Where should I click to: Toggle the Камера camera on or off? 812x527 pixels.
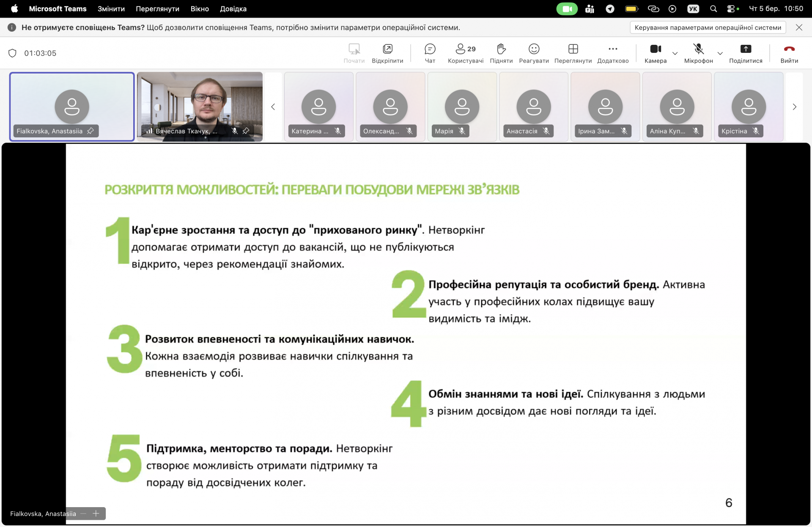[656, 53]
